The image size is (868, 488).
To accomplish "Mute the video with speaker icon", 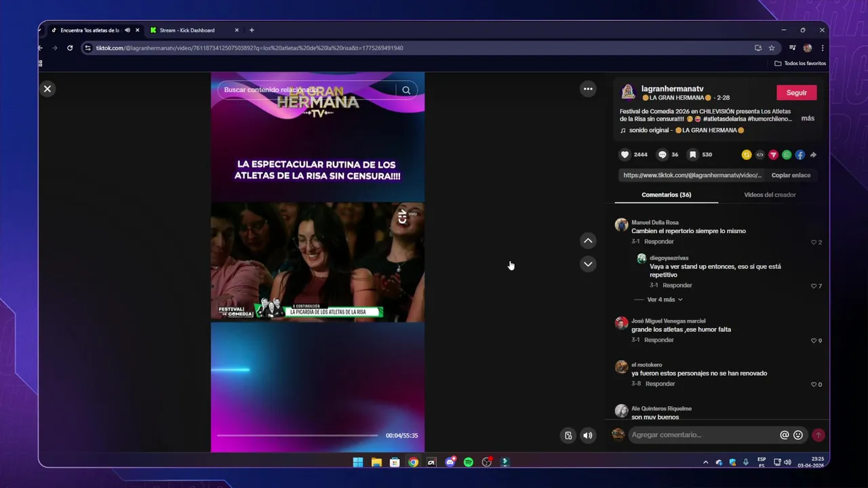I will click(588, 435).
